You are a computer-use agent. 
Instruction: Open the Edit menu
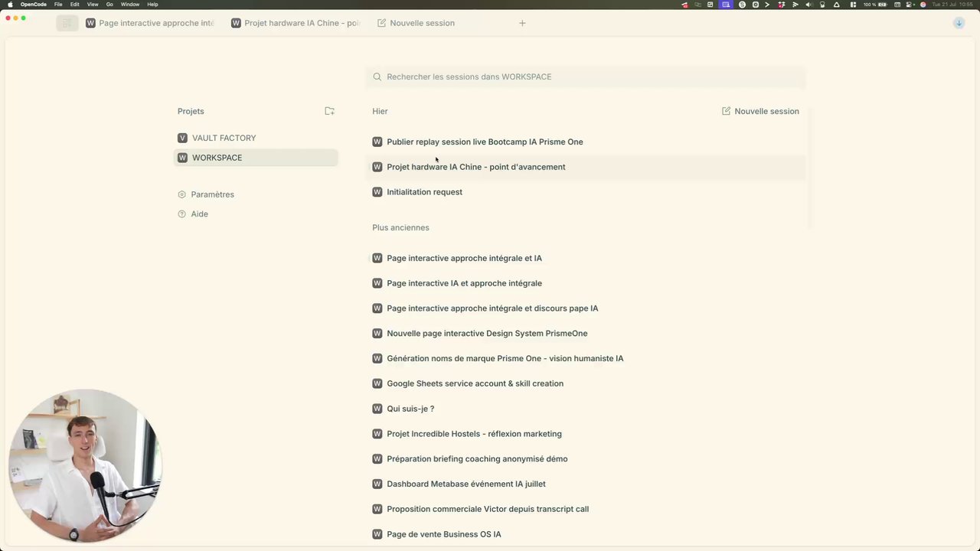[x=75, y=5]
